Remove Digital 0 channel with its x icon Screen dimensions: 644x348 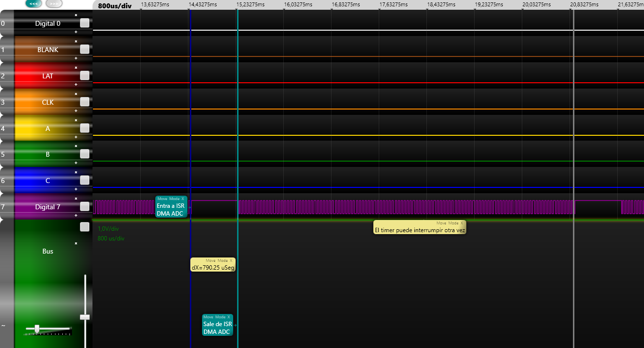pos(76,15)
